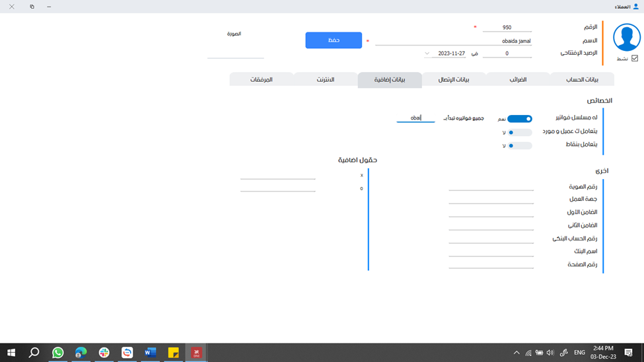Viewport: 644px width, 362px height.
Task: Click the volume icon in system tray
Action: (x=550, y=353)
